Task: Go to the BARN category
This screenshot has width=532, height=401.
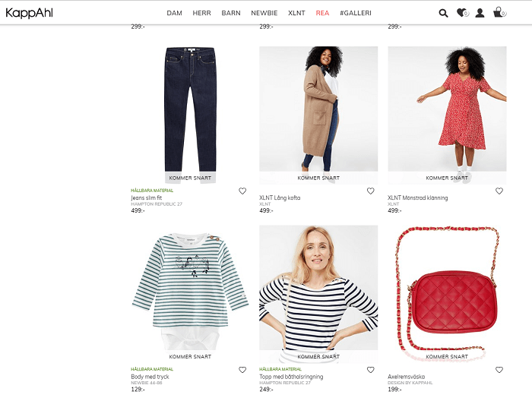Action: click(231, 13)
